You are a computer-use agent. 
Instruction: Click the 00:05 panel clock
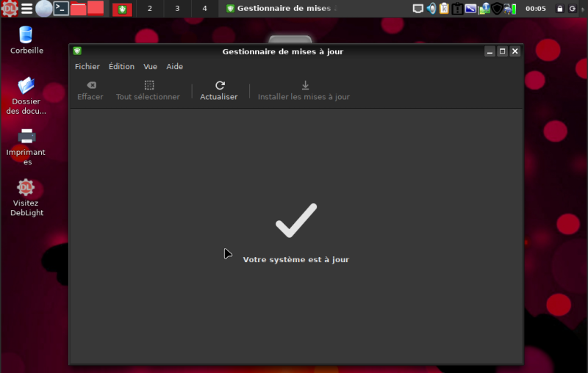click(535, 9)
